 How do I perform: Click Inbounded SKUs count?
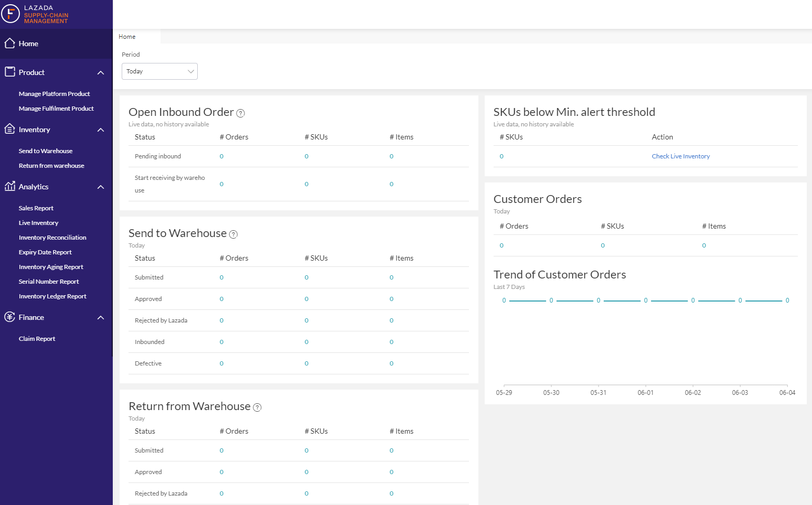(306, 342)
